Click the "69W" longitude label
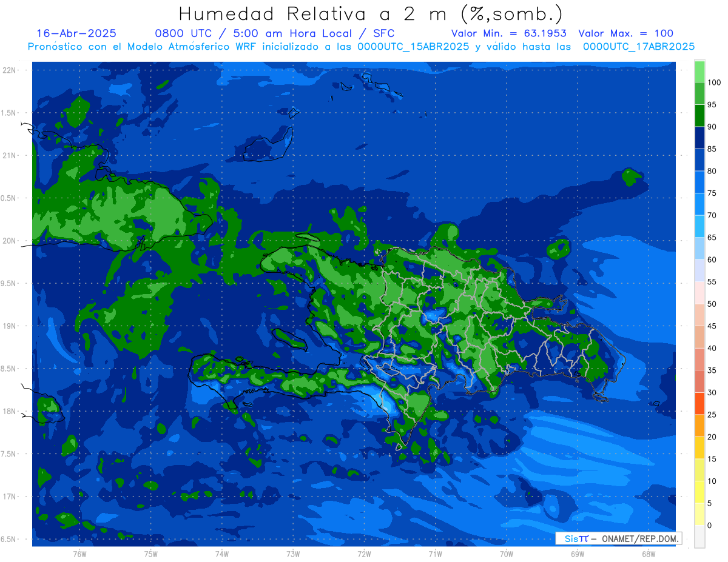728x562 pixels. 578,554
